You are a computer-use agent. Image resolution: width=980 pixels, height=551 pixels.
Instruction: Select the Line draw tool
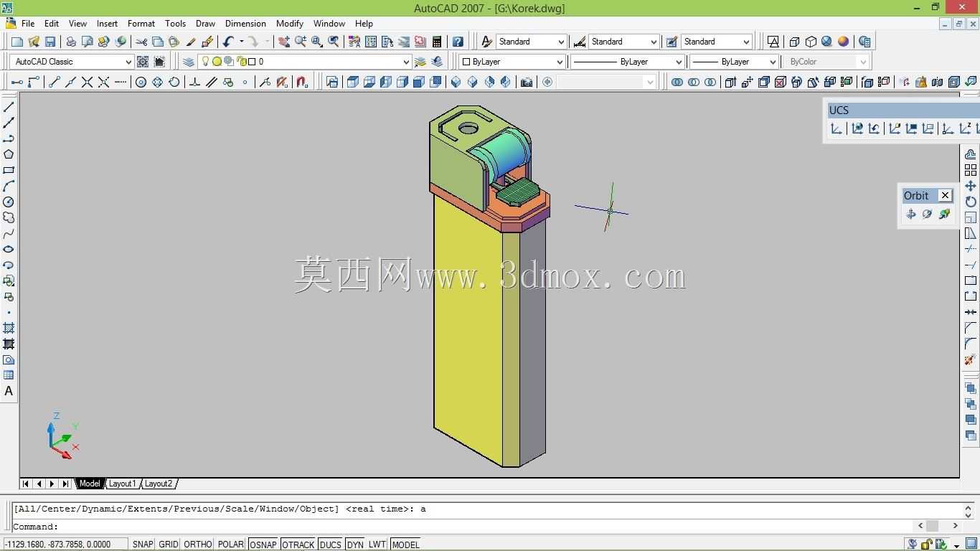(x=9, y=107)
